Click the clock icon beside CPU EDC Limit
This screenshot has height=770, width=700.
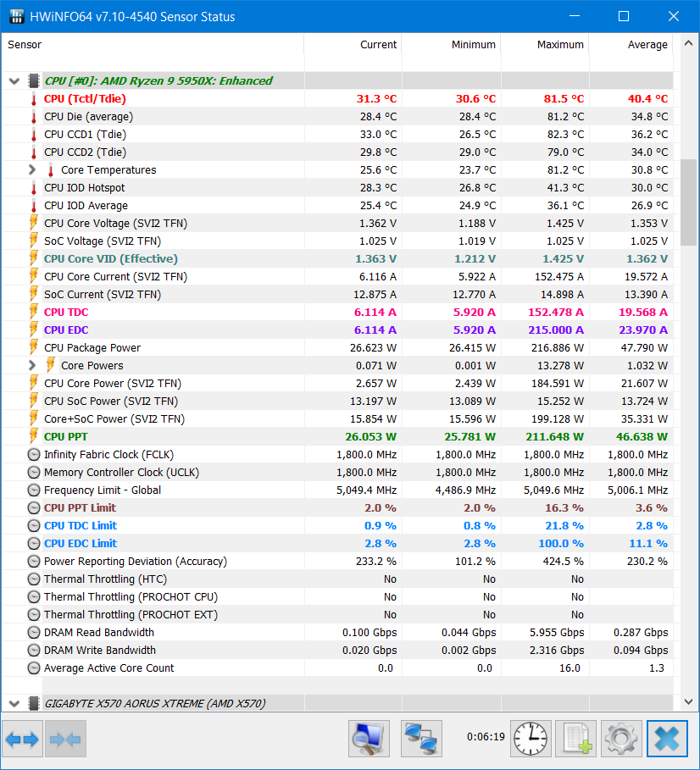pyautogui.click(x=33, y=544)
